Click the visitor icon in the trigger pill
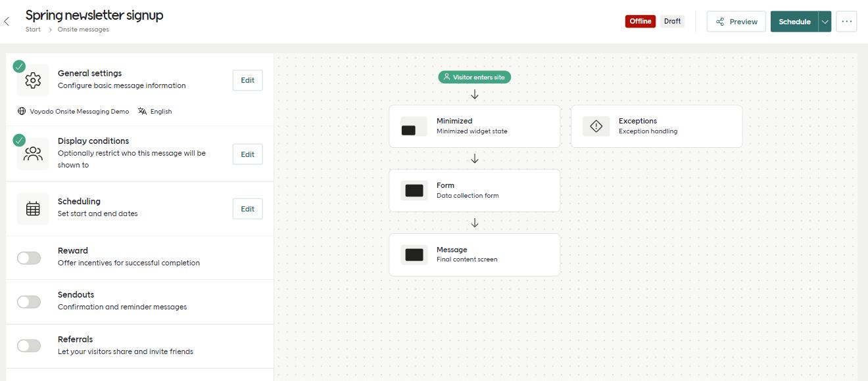The image size is (868, 381). (446, 77)
